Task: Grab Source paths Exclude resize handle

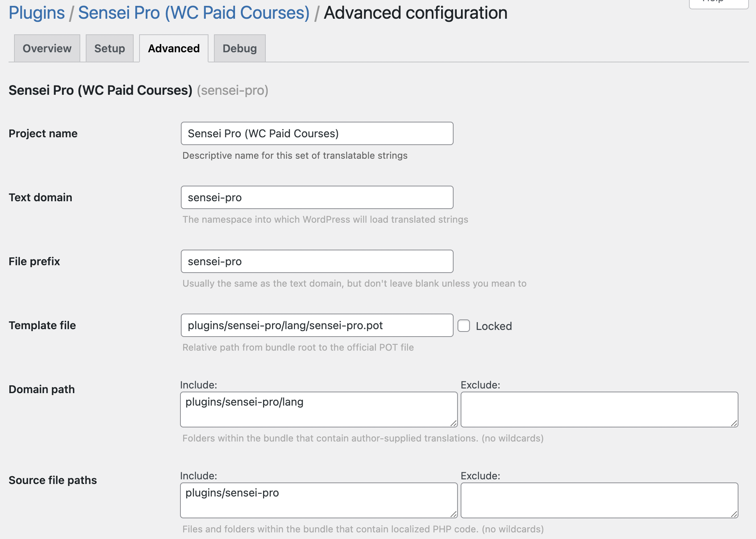Action: pyautogui.click(x=734, y=514)
